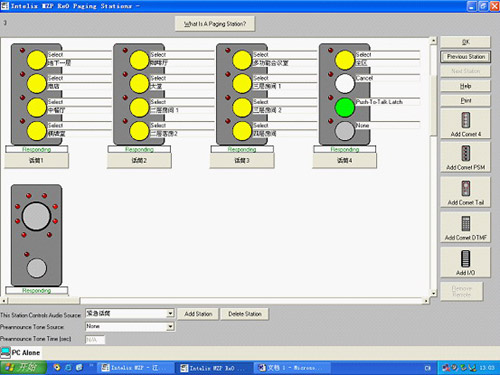Viewport: 500px width, 375px height.
Task: Go to Previous Station
Action: [x=466, y=57]
